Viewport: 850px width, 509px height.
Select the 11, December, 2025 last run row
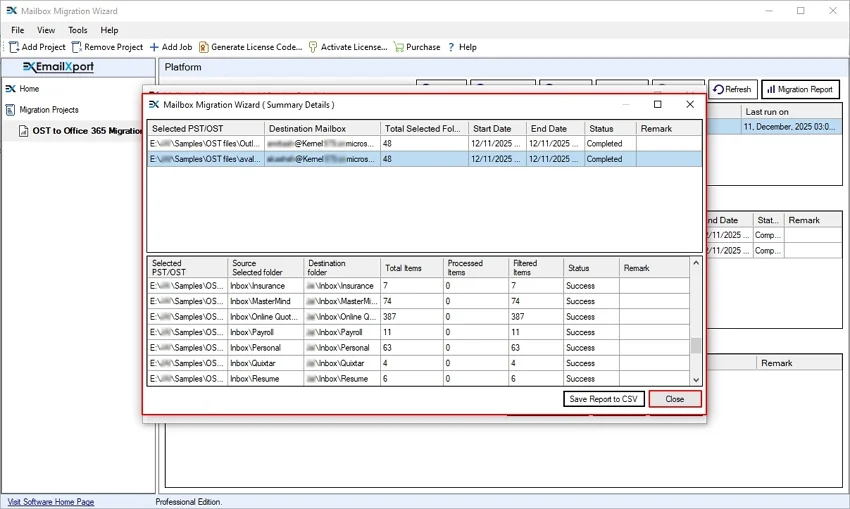point(791,127)
